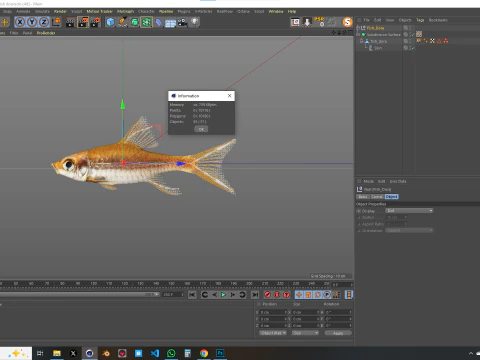The width and height of the screenshot is (480, 360).
Task: Select the Fish_Bone null in object tree
Action: [375, 28]
